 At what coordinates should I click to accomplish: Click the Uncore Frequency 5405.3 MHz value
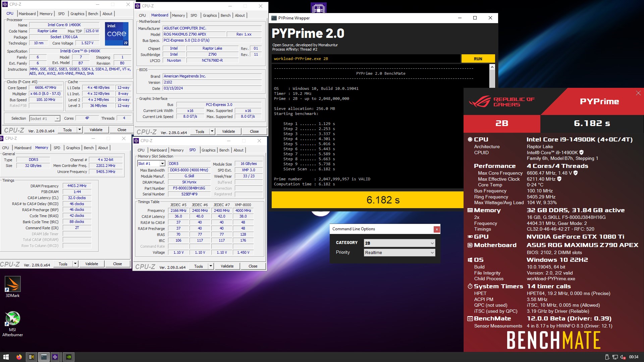106,172
